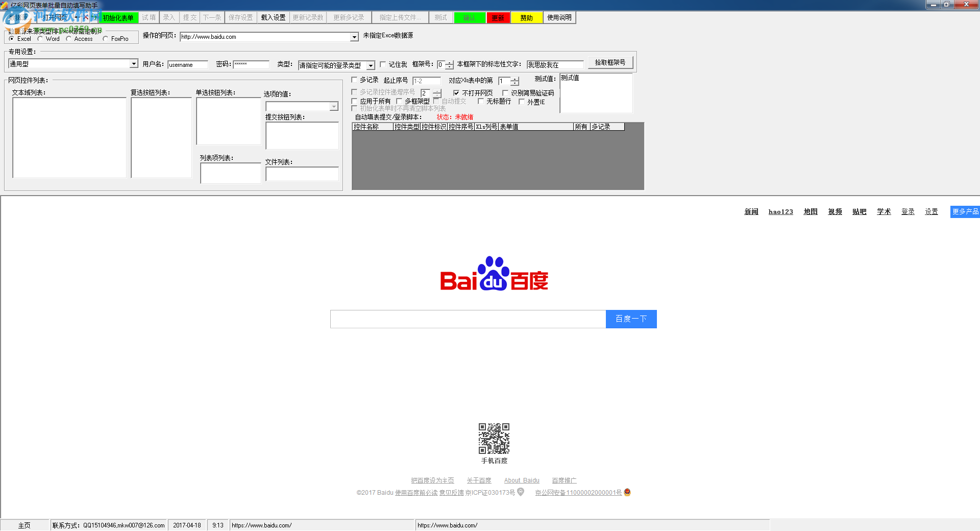The width and height of the screenshot is (980, 531).
Task: Click the 更新记录数 toolbar button
Action: 308,17
